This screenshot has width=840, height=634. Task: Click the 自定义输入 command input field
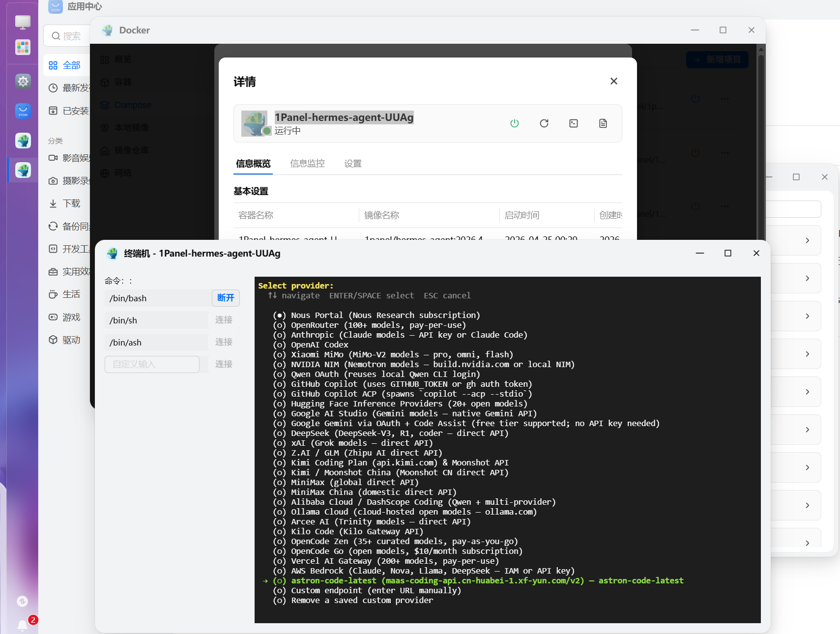point(152,364)
